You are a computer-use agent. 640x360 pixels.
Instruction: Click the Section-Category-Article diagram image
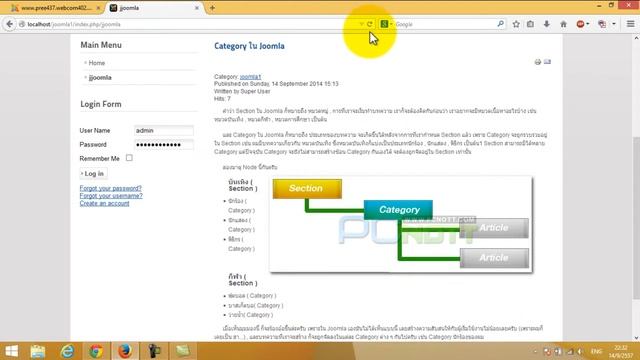pyautogui.click(x=401, y=224)
